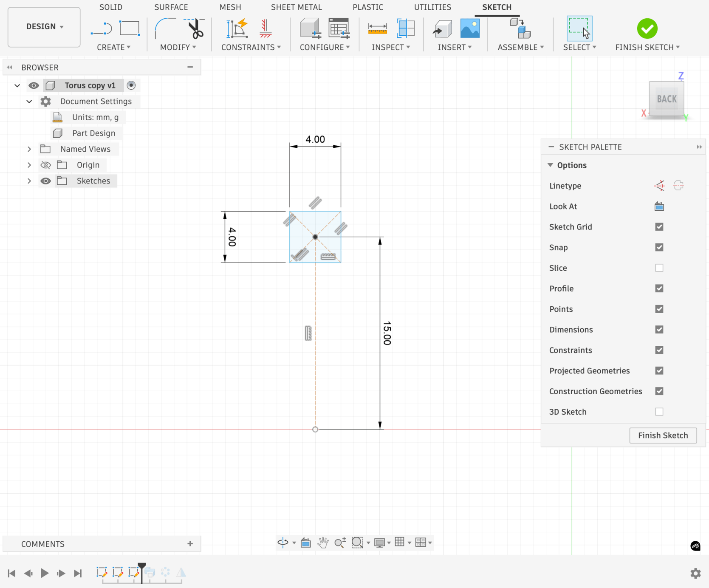Click the timeline position marker
Screen dimensions: 709x588
point(141,573)
